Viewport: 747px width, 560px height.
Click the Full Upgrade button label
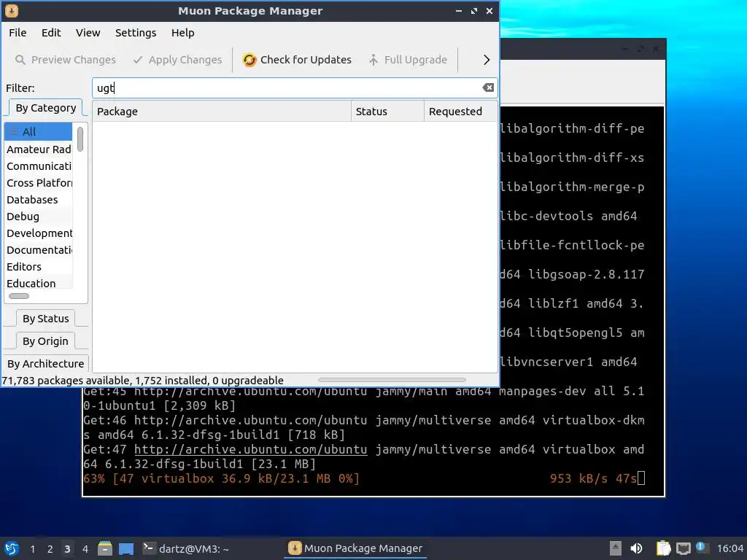pos(415,60)
